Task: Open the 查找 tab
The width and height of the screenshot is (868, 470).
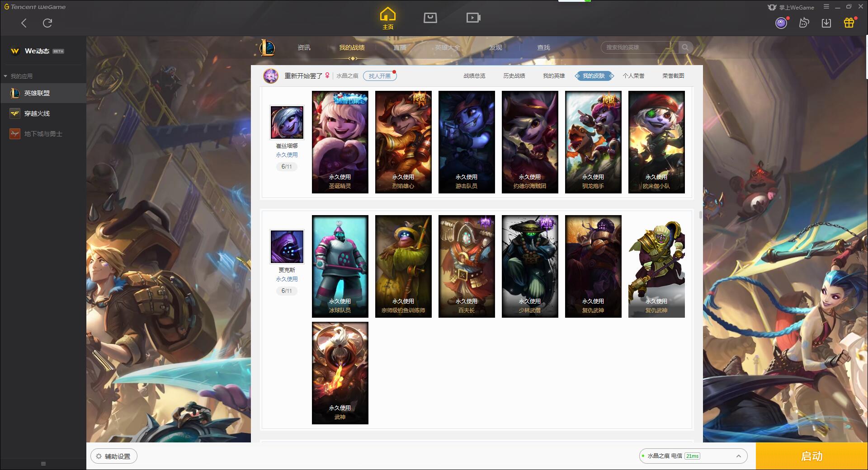Action: pyautogui.click(x=543, y=47)
